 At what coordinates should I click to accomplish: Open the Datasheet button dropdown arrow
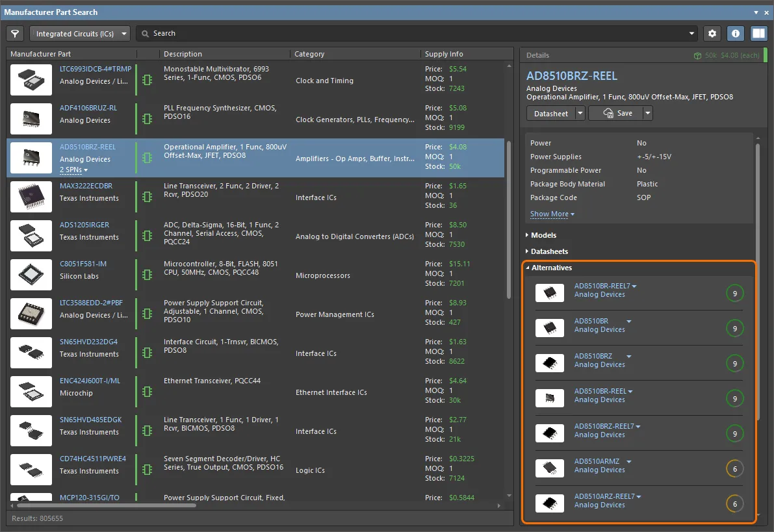coord(580,114)
